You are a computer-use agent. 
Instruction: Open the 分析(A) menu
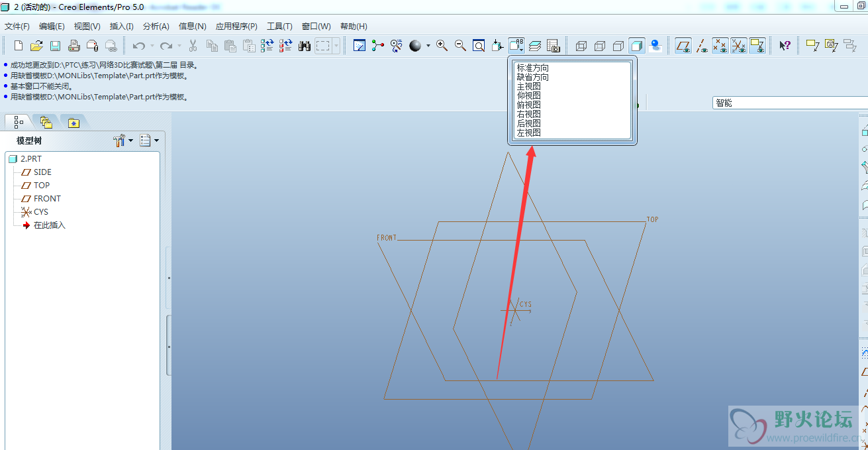coord(156,27)
